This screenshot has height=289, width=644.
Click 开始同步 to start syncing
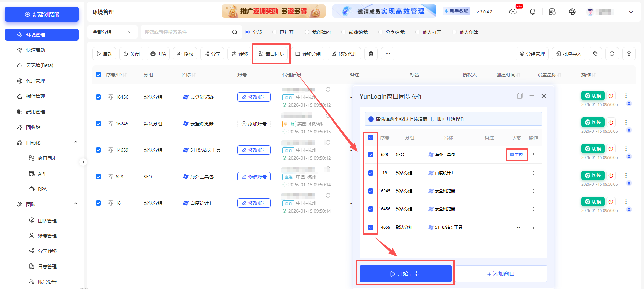pos(406,274)
